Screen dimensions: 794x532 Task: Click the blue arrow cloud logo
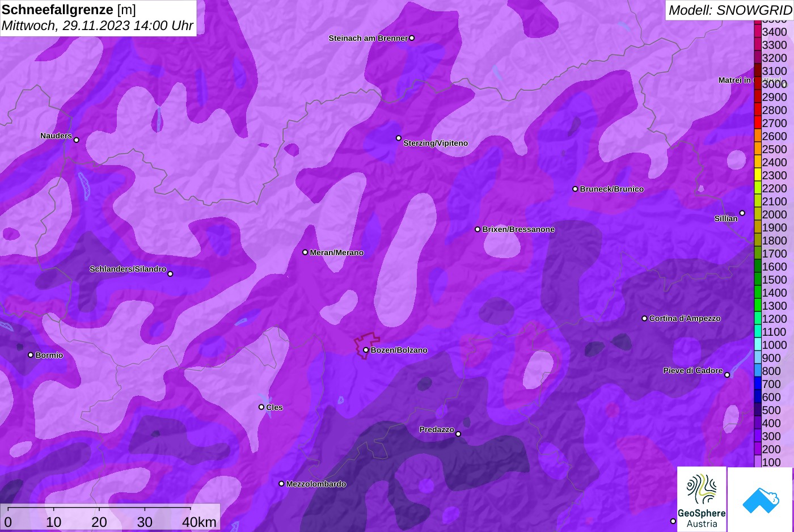point(761,500)
